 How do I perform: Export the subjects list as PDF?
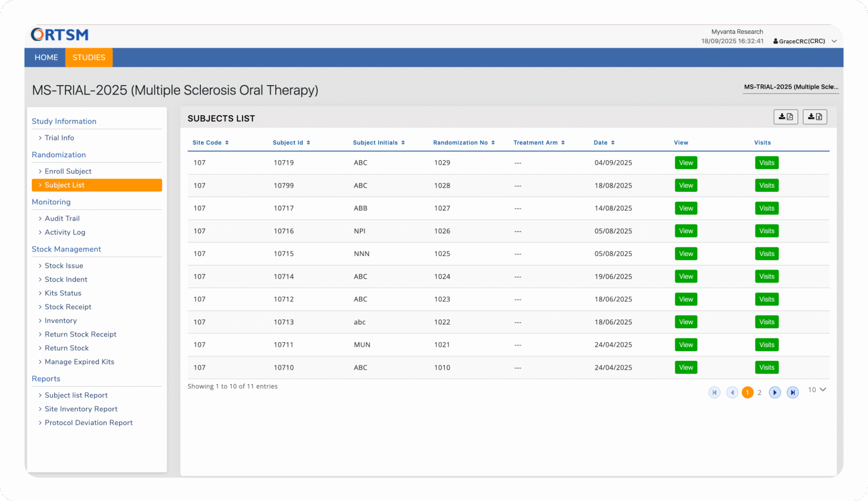786,117
